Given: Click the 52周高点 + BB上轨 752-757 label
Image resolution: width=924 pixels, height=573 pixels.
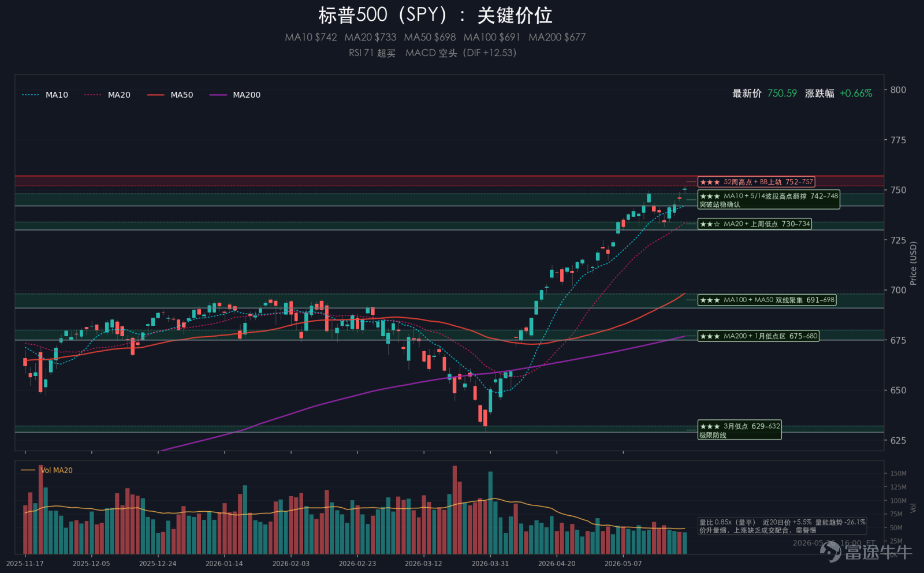Looking at the screenshot, I should point(756,182).
